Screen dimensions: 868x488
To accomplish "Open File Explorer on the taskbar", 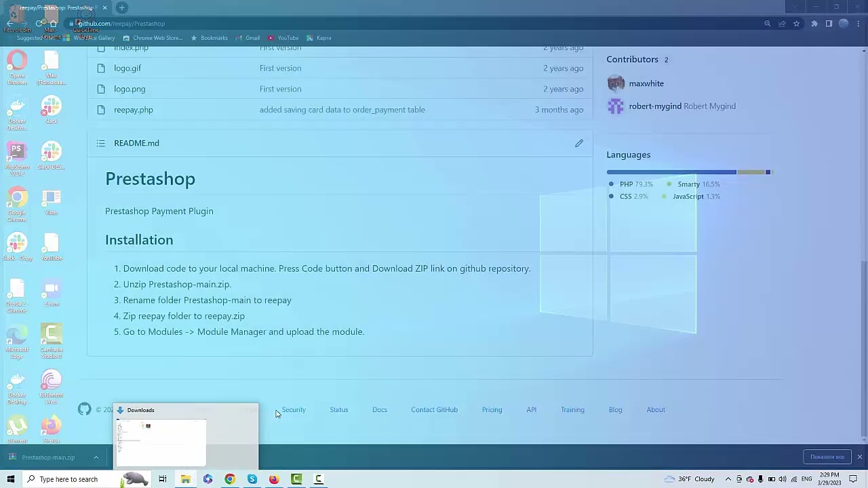I will point(185,479).
